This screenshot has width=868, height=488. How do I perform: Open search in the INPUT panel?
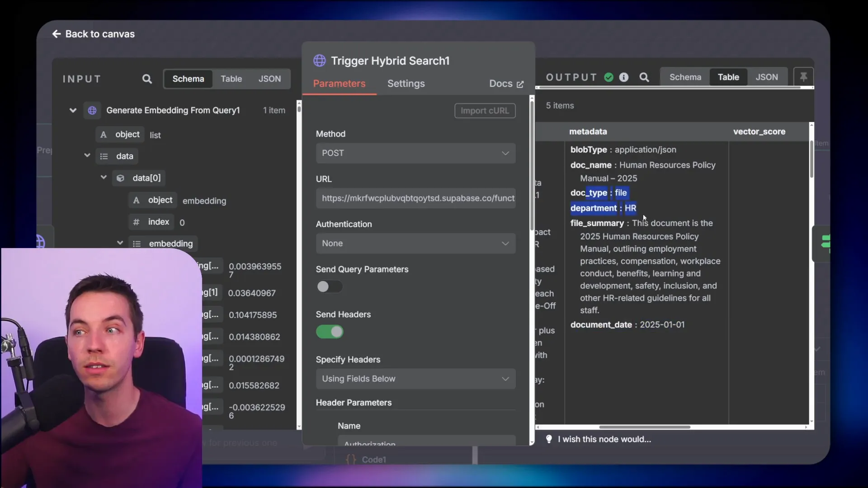(147, 79)
